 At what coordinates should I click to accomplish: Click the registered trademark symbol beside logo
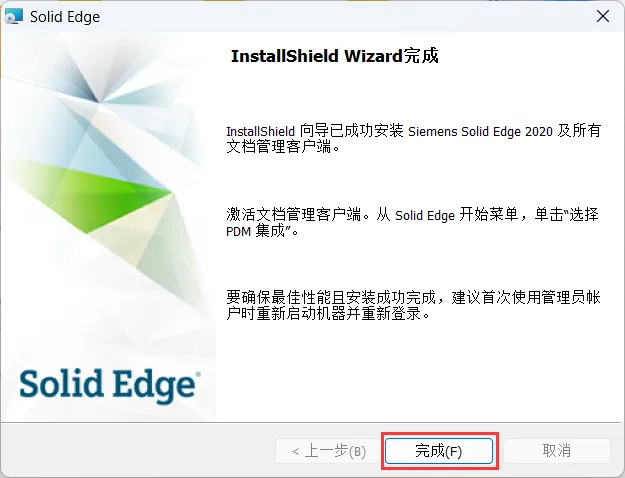click(x=198, y=374)
